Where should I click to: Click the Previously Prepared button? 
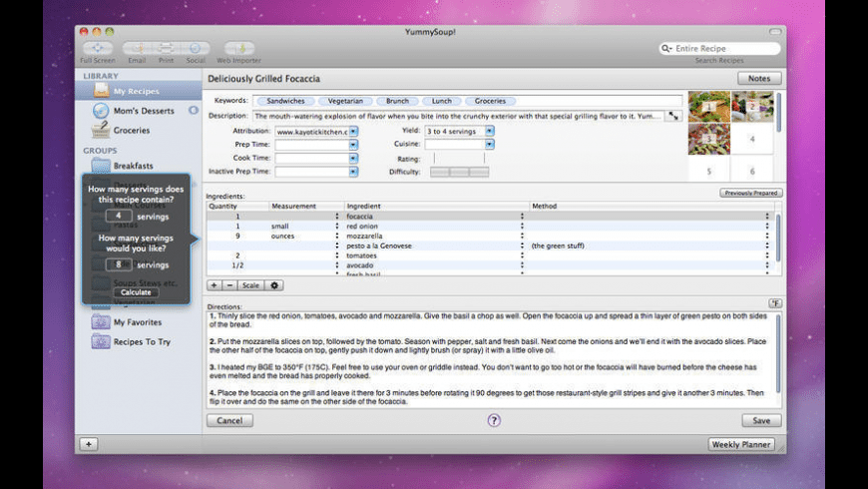click(751, 193)
